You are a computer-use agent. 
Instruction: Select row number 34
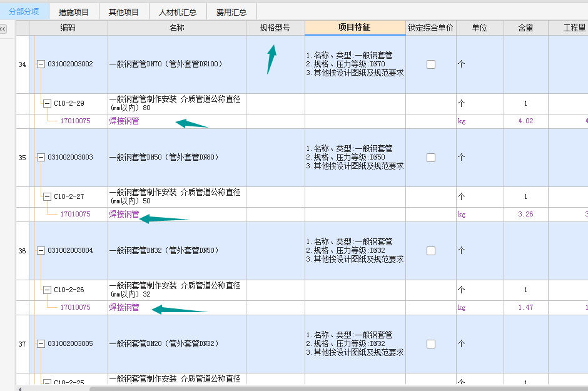click(x=22, y=64)
